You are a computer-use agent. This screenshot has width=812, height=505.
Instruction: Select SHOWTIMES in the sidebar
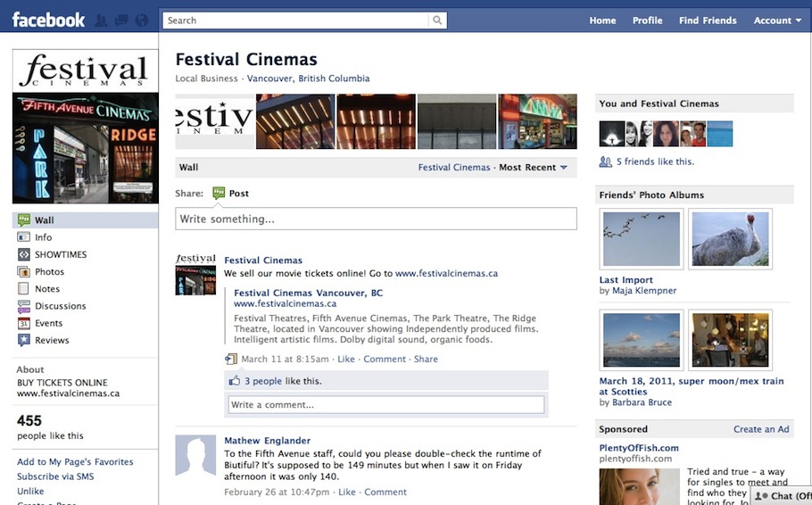(61, 254)
